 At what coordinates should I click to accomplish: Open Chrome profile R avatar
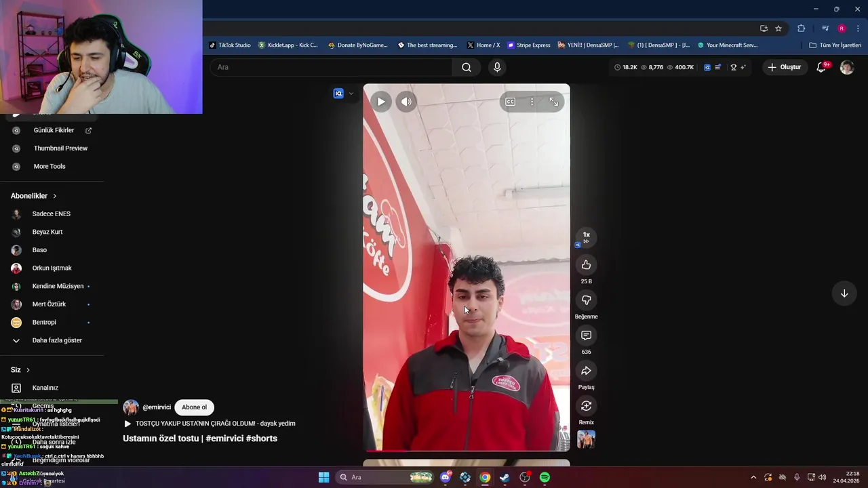[842, 28]
